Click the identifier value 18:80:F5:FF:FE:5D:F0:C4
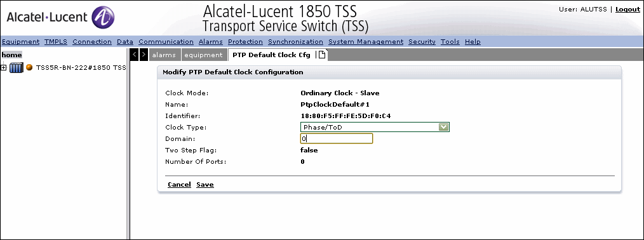 pyautogui.click(x=345, y=116)
